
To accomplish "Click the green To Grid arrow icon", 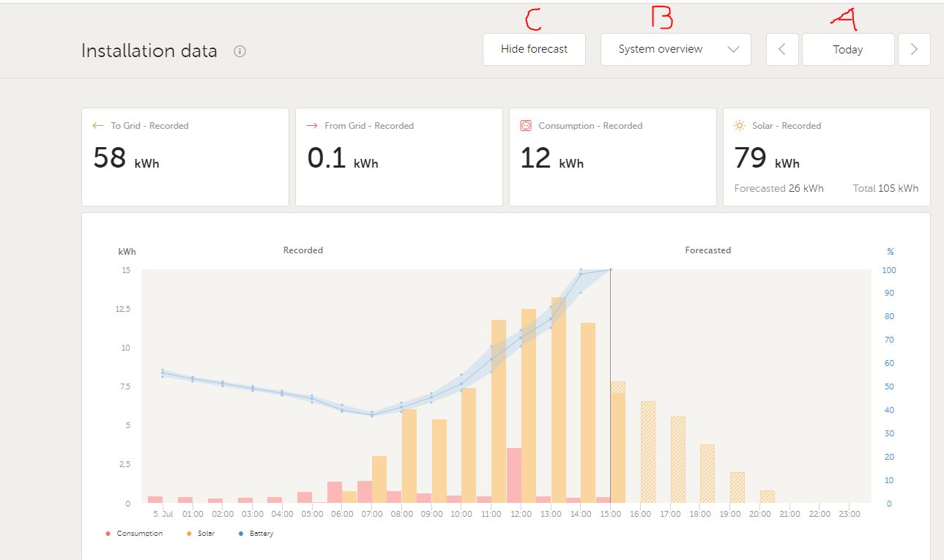I will [98, 126].
